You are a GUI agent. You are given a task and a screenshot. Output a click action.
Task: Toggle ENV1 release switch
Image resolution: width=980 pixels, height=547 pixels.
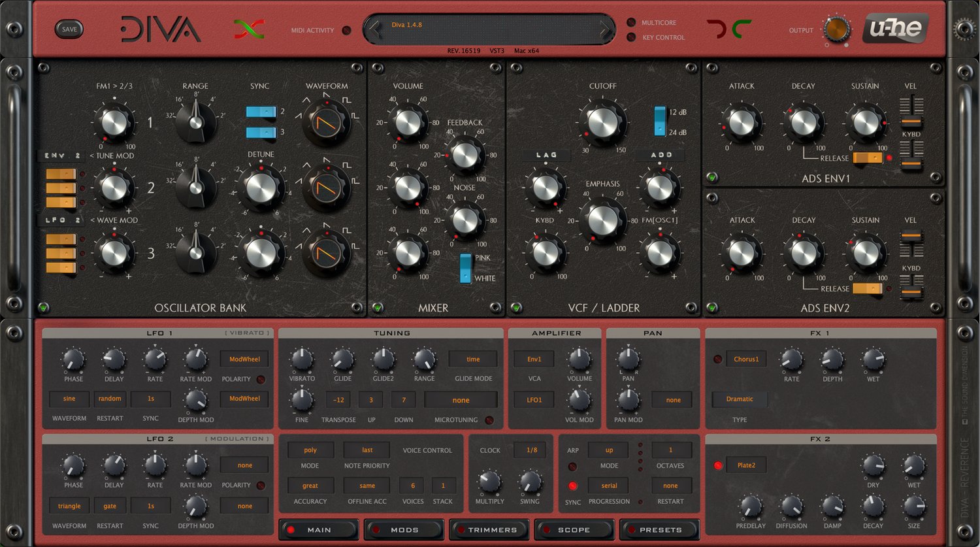tap(868, 158)
